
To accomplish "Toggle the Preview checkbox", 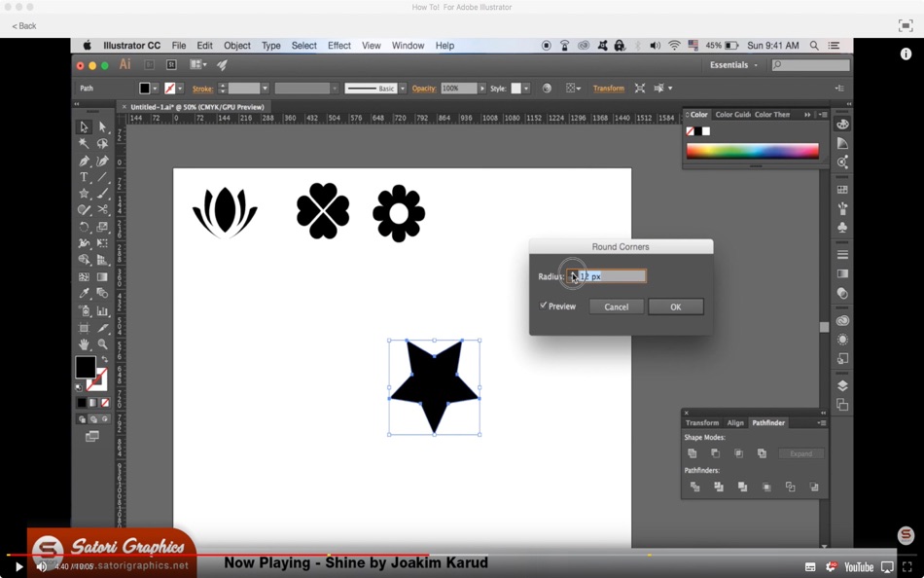I will point(544,307).
